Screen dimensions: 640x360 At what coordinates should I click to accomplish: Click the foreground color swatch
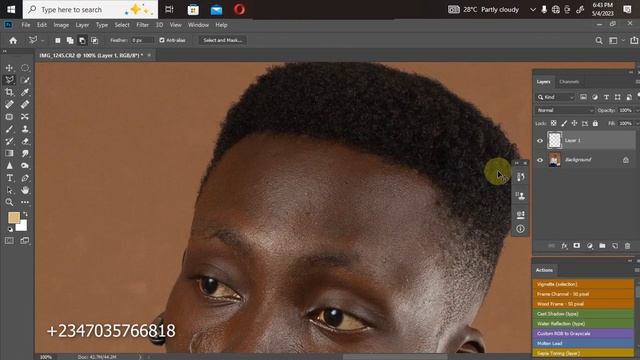tap(13, 218)
